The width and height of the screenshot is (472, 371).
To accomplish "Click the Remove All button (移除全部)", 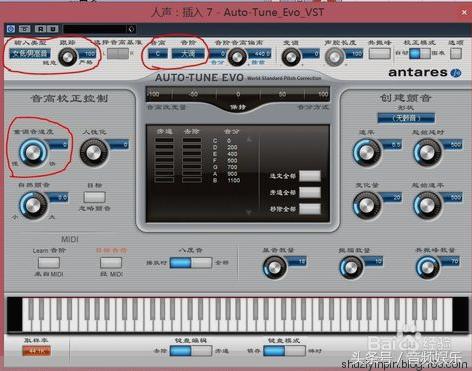I will coord(310,209).
